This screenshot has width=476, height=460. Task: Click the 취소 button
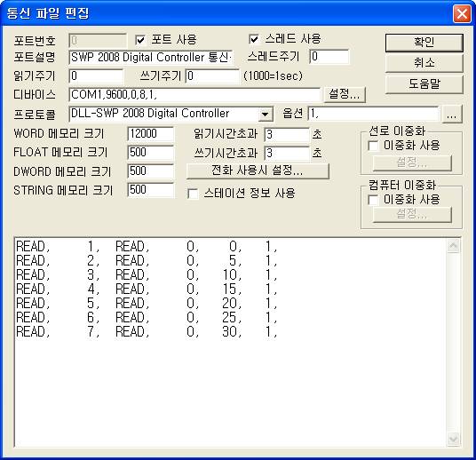click(424, 63)
